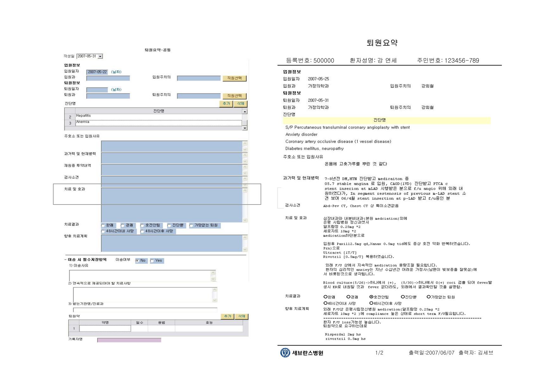Screen dimensions: 555x392
Task: Click 주민번호: 123456-789 in report header
Action: click(x=448, y=61)
